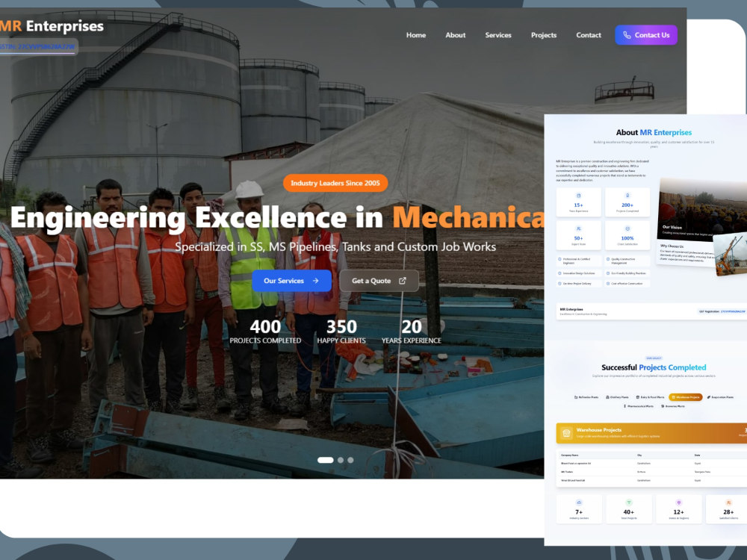Click the GSTIN number under the logo
The width and height of the screenshot is (747, 560).
click(37, 46)
